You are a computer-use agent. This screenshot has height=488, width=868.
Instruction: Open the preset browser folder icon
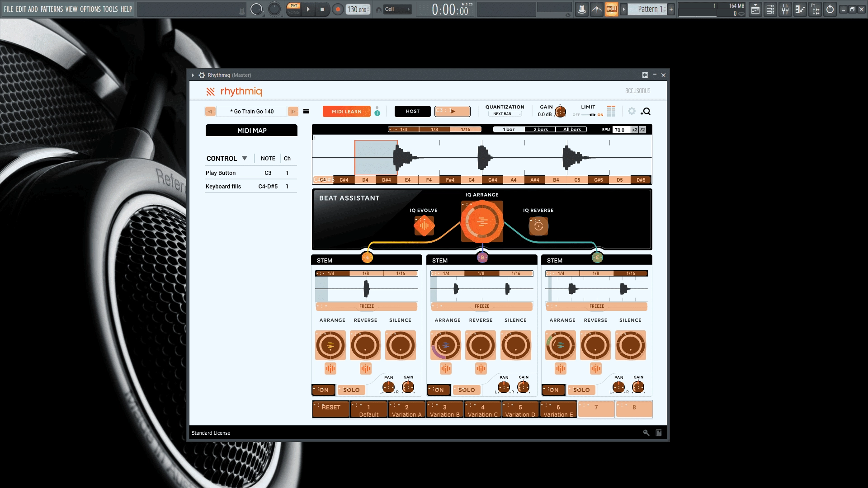click(x=306, y=111)
